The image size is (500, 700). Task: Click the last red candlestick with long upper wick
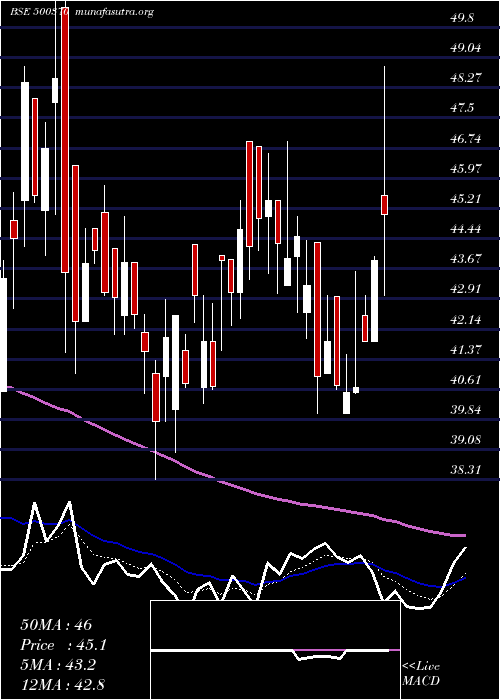pos(384,205)
